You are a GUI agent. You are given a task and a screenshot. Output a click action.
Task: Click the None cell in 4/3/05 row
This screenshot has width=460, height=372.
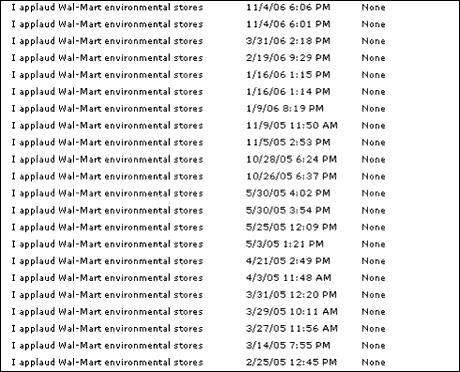373,278
